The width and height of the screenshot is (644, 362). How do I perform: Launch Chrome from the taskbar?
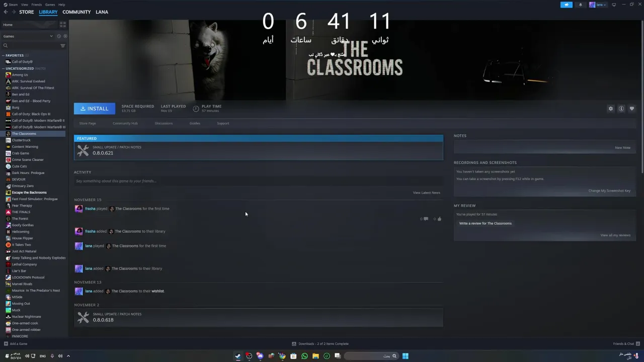(x=282, y=356)
